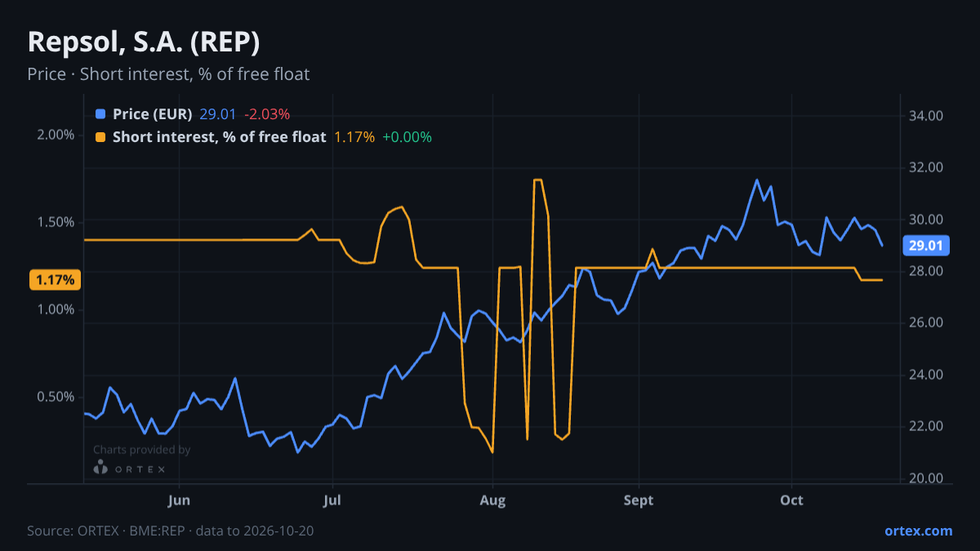Click the blue 29.01 price tag
The height and width of the screenshot is (551, 980).
pyautogui.click(x=925, y=246)
